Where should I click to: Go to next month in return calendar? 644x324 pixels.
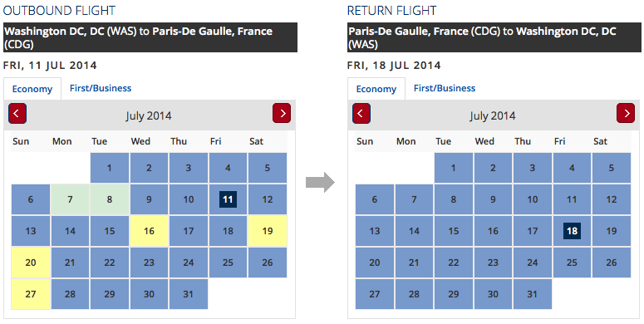click(626, 113)
